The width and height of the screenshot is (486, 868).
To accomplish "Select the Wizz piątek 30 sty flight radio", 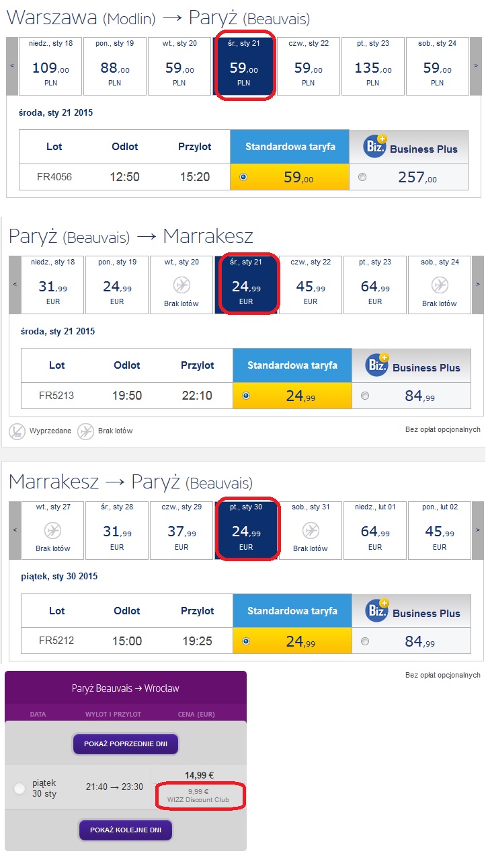I will click(19, 788).
